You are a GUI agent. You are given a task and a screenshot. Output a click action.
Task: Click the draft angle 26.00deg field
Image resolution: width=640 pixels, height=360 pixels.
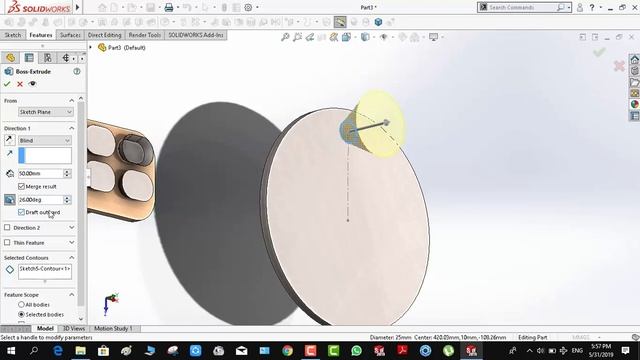[40, 200]
